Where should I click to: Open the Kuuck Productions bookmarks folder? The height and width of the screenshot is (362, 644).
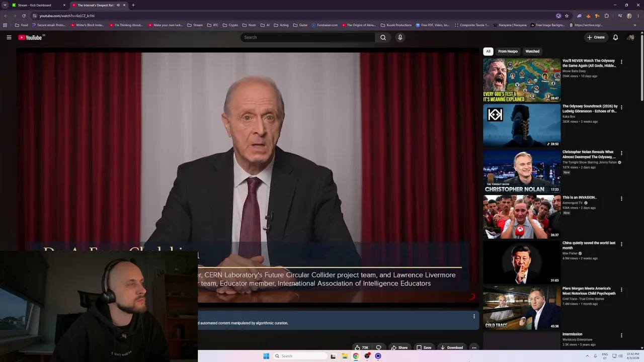pyautogui.click(x=396, y=25)
